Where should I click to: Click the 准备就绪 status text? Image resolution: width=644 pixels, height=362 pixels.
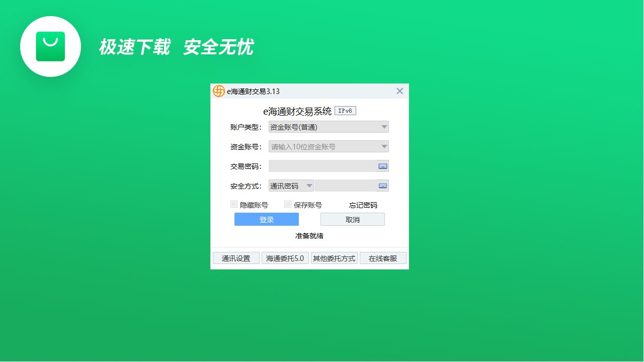pos(309,236)
